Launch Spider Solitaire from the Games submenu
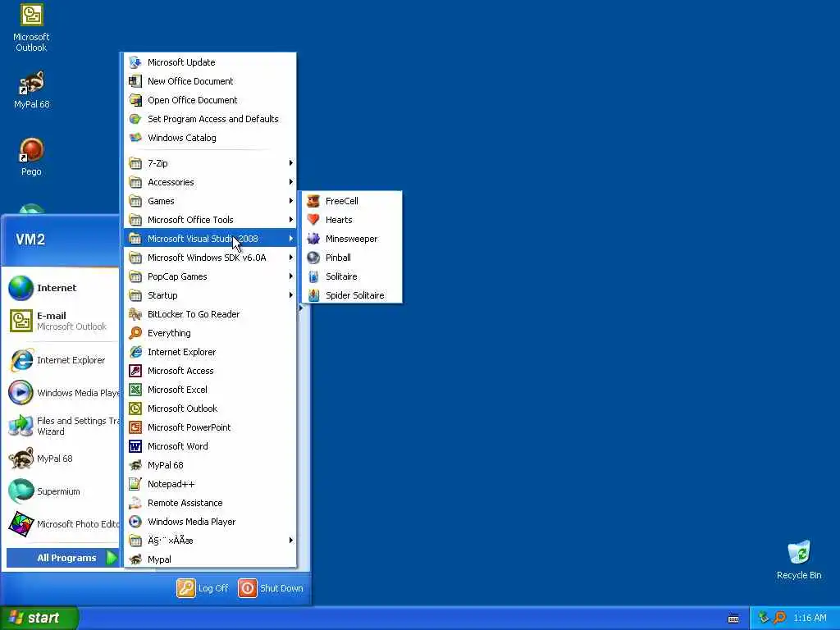Screen dimensions: 840x630 point(352,295)
